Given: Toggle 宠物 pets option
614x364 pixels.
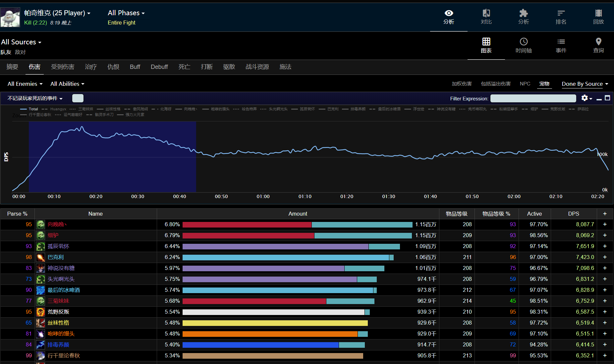Looking at the screenshot, I should pos(544,84).
